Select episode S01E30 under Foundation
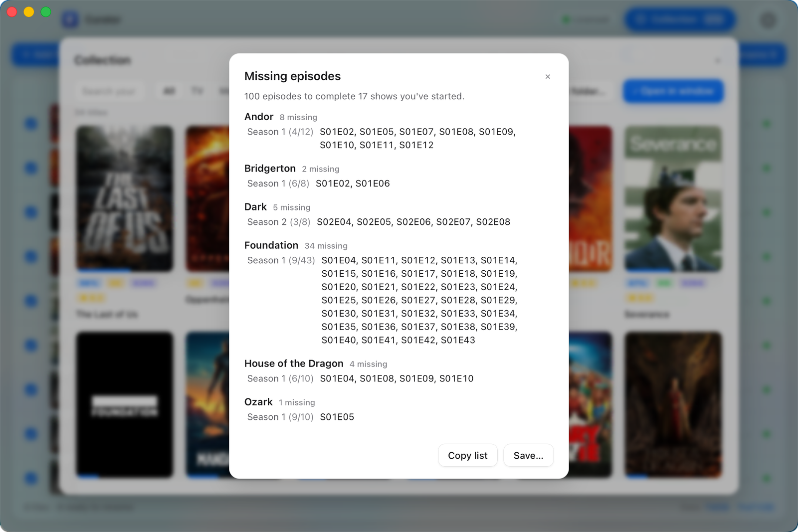The image size is (798, 532). click(339, 314)
